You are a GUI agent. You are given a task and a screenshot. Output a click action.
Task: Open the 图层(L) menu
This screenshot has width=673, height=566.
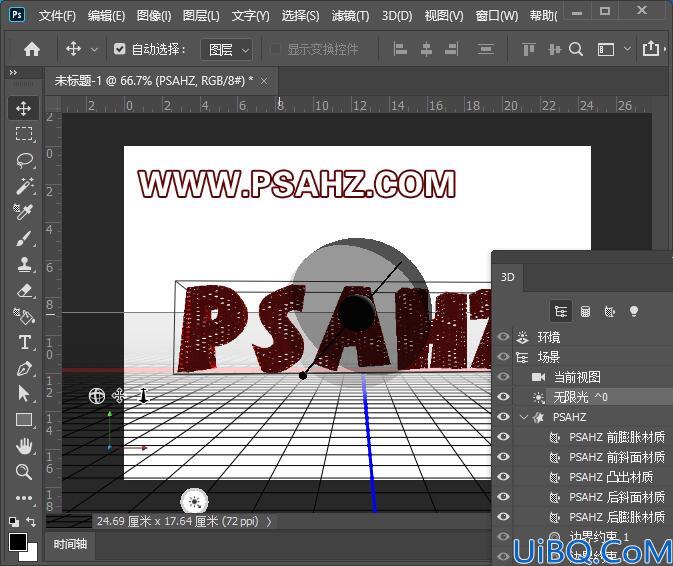point(201,16)
